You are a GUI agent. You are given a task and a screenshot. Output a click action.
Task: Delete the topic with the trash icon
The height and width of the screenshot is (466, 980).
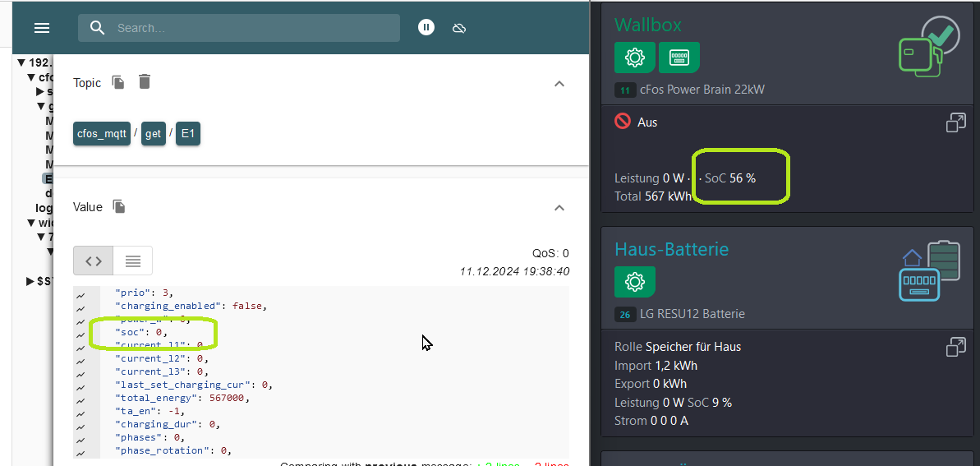point(145,81)
